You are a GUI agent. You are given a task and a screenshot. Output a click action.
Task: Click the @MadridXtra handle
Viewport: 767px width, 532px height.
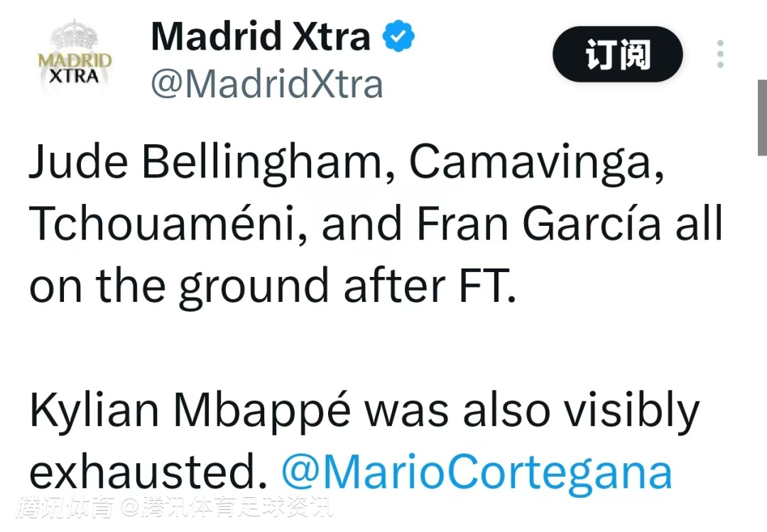tap(267, 85)
